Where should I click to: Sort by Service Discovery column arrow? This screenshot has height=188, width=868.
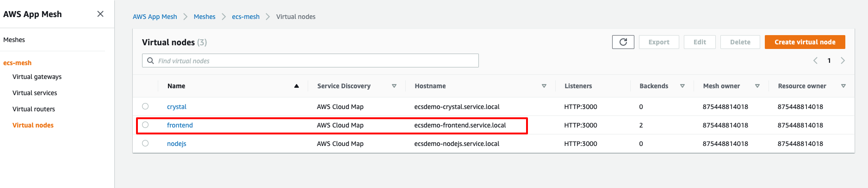point(394,86)
